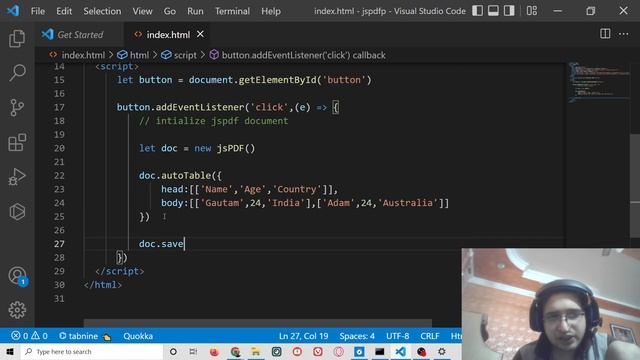The image size is (640, 360).
Task: Change the UTF-8 encoding
Action: [x=398, y=336]
